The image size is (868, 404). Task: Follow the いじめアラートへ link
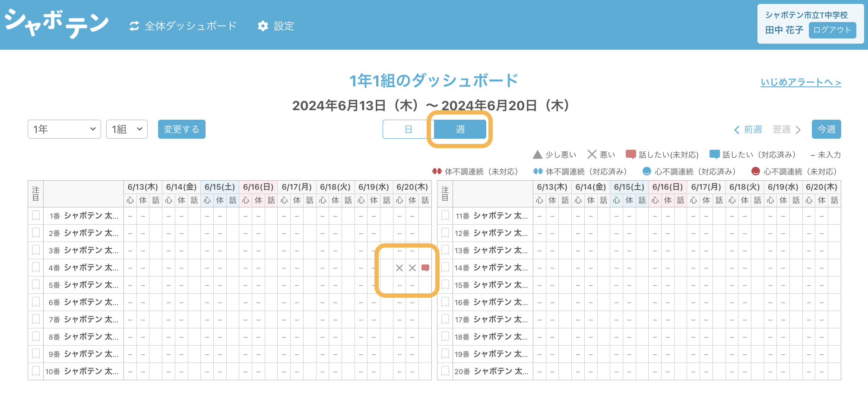coord(801,82)
